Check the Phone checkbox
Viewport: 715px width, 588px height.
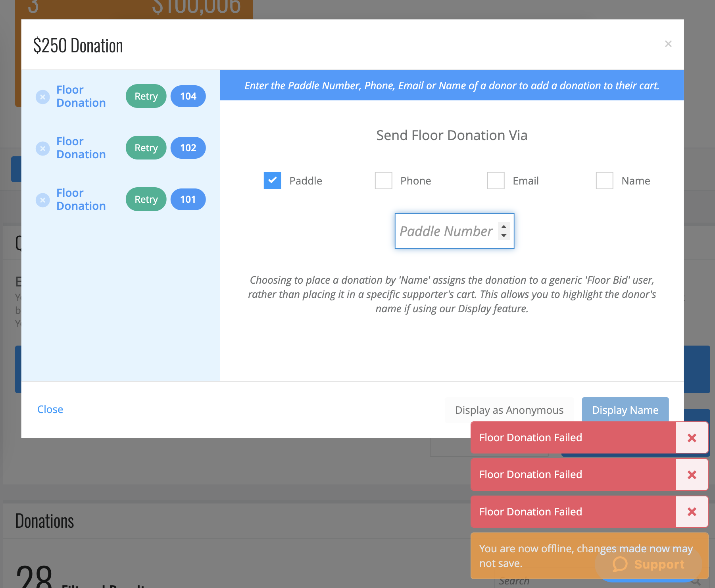(384, 181)
